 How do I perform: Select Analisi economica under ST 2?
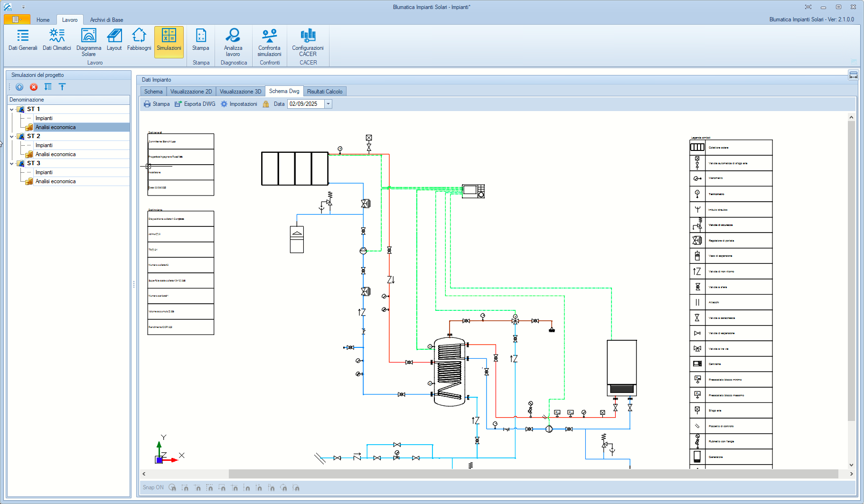[56, 154]
